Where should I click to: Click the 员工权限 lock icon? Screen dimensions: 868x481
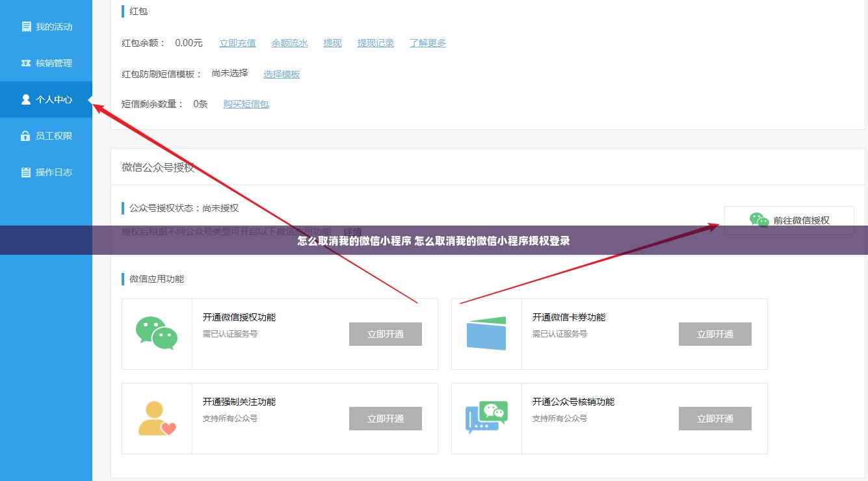pyautogui.click(x=26, y=136)
